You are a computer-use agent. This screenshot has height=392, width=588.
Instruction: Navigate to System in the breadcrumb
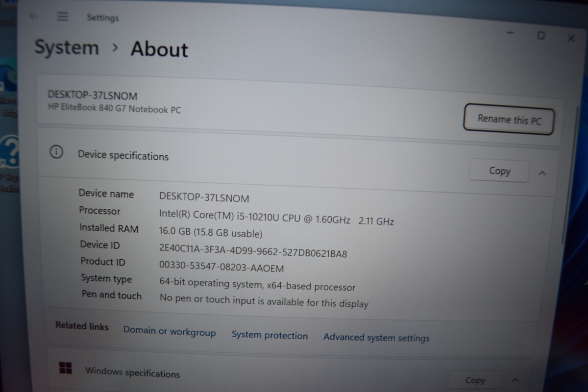tap(67, 48)
